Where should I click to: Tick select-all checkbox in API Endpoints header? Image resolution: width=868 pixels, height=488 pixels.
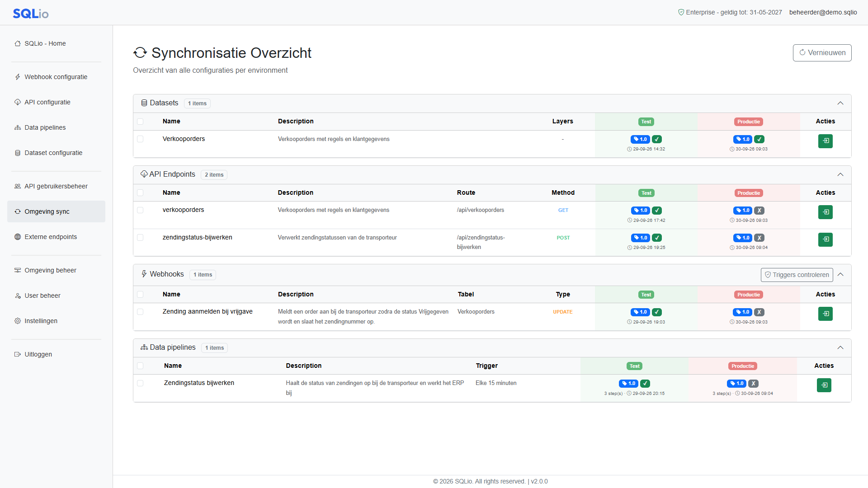coord(140,193)
